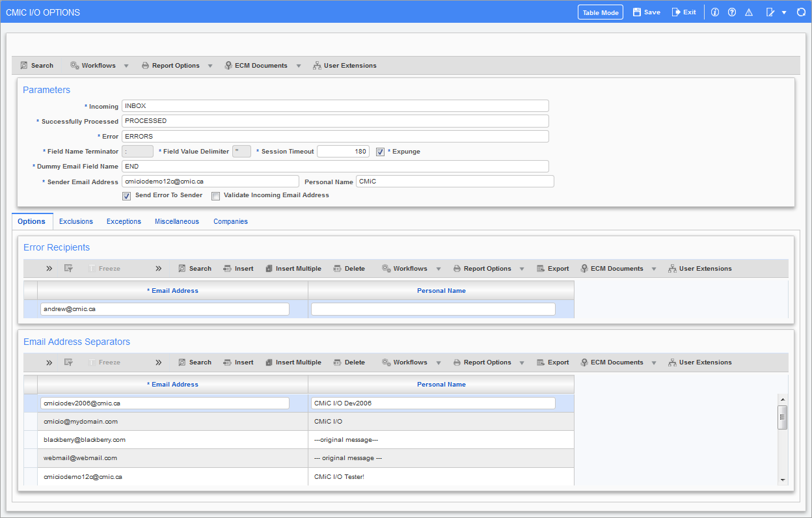Click Insert Multiple in Error Recipients toolbar

point(293,269)
